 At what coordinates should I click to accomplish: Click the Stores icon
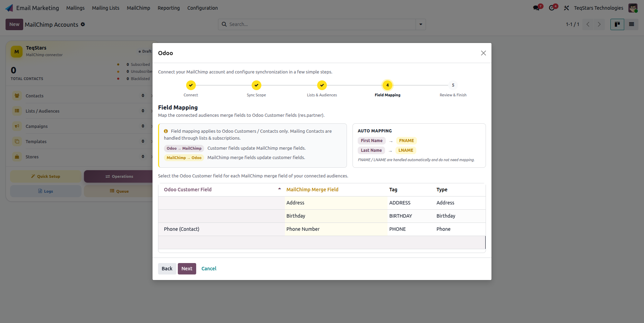tap(17, 157)
